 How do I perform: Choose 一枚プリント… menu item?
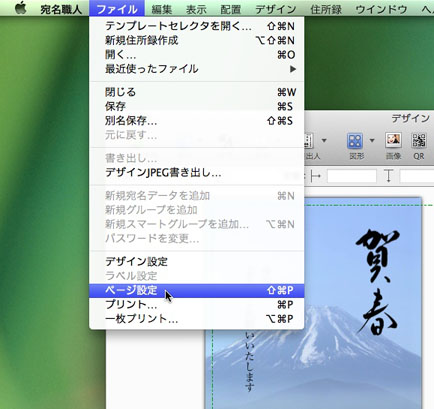197,319
